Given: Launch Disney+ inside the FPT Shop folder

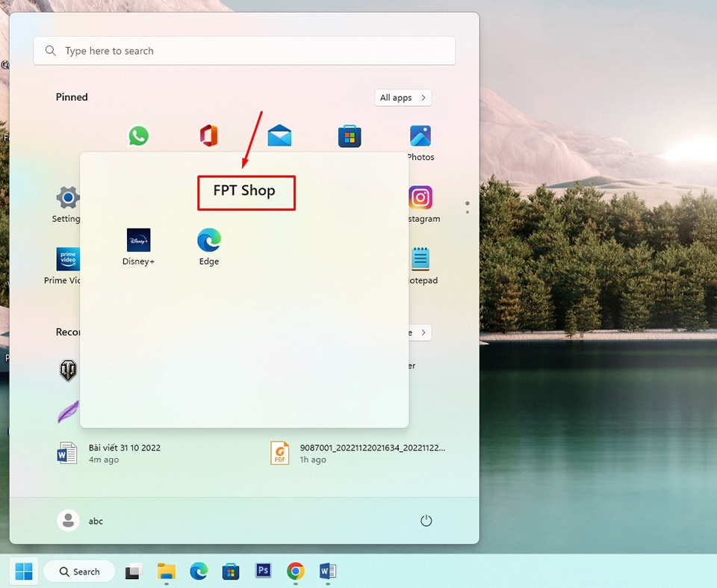Looking at the screenshot, I should (x=138, y=241).
